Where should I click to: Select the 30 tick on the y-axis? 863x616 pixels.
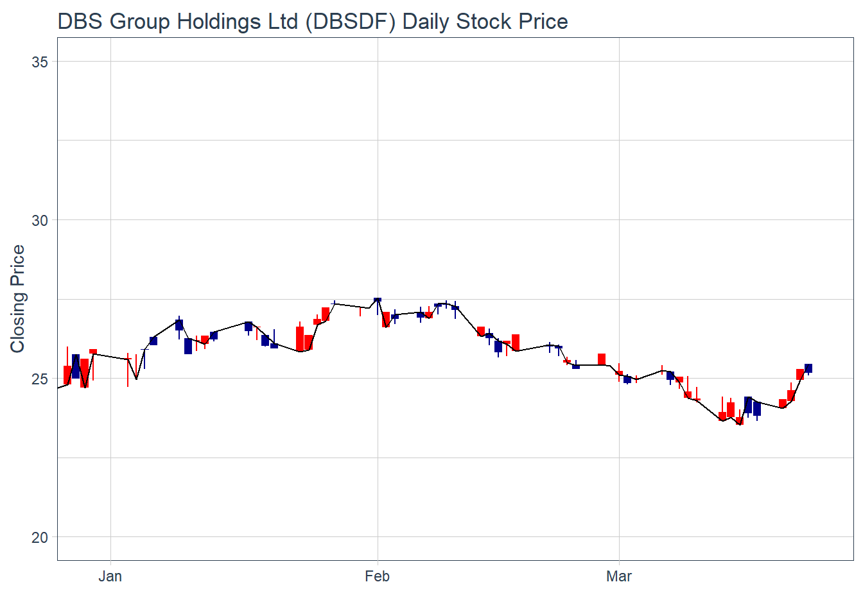pyautogui.click(x=40, y=220)
